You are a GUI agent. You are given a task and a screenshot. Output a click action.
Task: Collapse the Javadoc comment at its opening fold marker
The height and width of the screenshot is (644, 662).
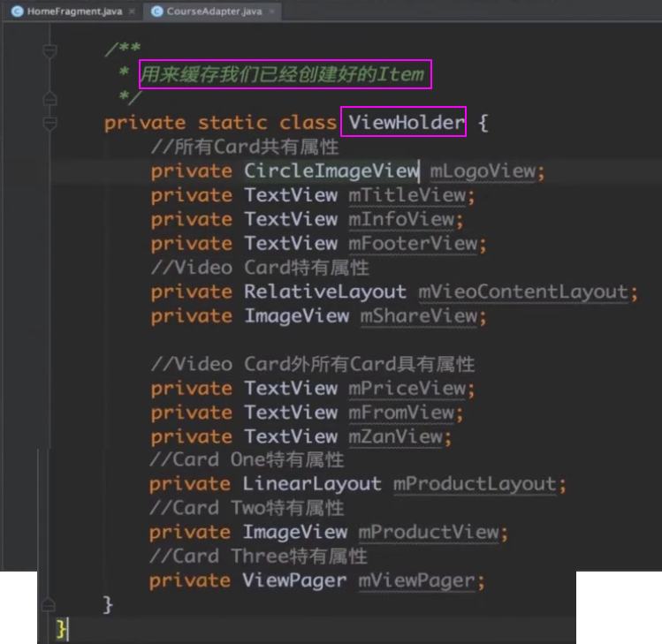tap(49, 51)
